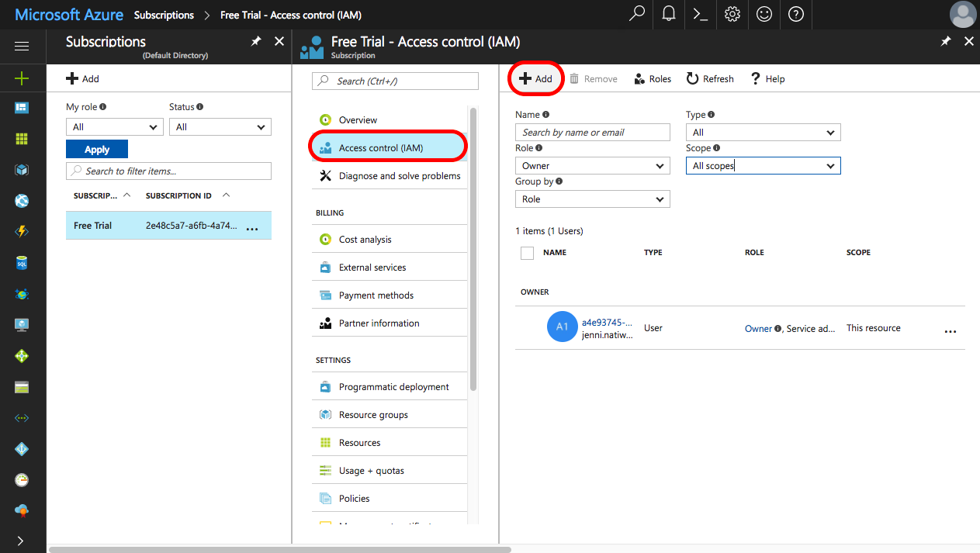Expand the left sidebar with bottom chevron
Screen dimensions: 980x553
pyautogui.click(x=22, y=540)
